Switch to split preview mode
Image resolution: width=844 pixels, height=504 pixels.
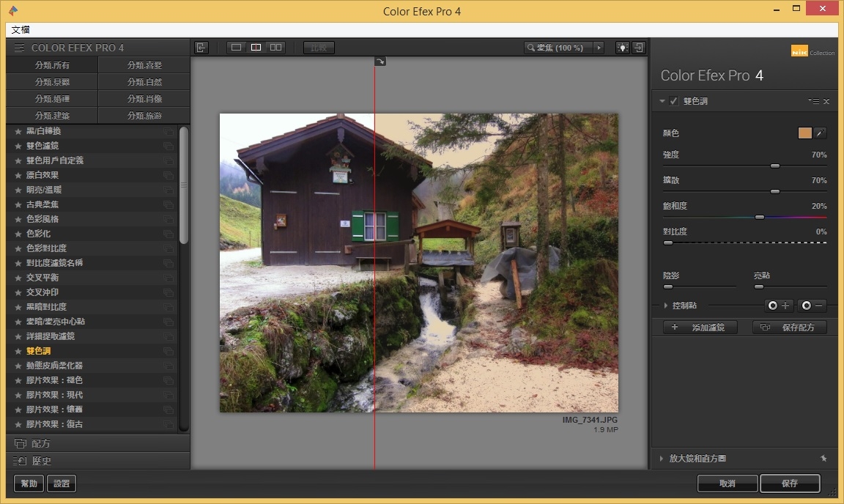256,48
